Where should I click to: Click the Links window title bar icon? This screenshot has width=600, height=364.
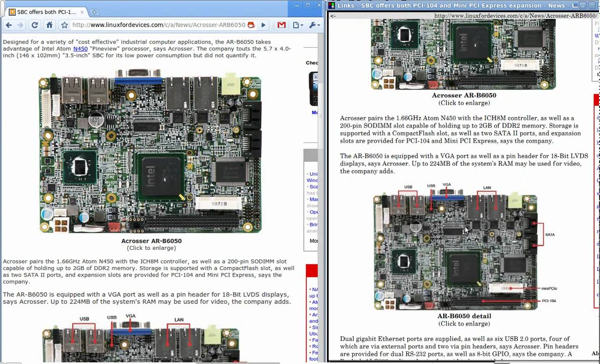pos(332,6)
